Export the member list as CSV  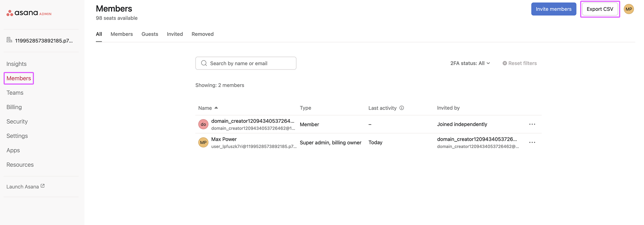coord(600,9)
